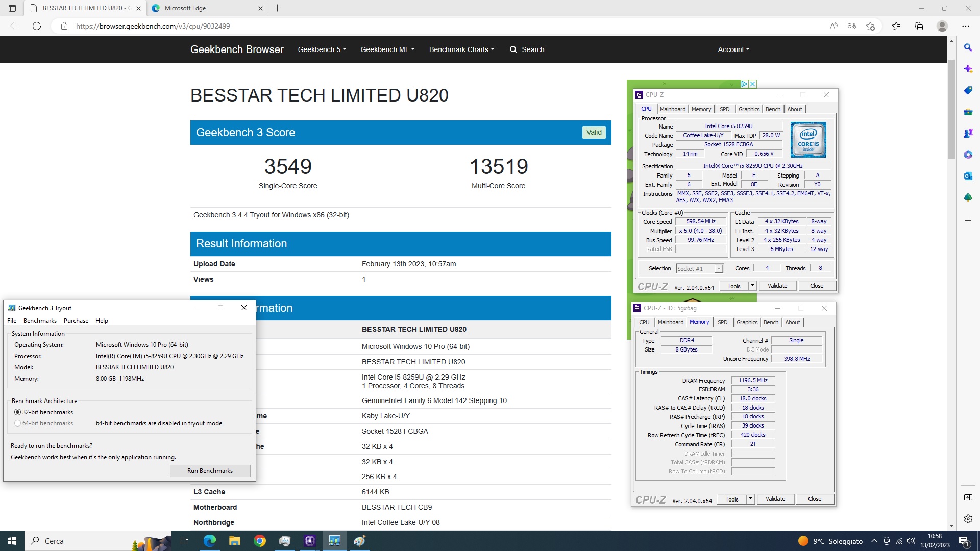Open Google Chrome from the taskbar
Image resolution: width=980 pixels, height=551 pixels.
[260, 541]
